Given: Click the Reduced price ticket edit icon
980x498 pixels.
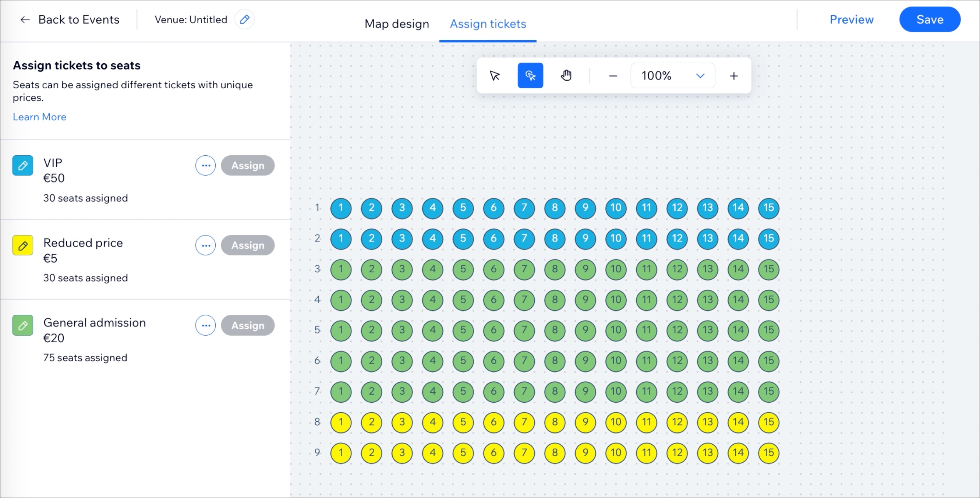Looking at the screenshot, I should 23,245.
